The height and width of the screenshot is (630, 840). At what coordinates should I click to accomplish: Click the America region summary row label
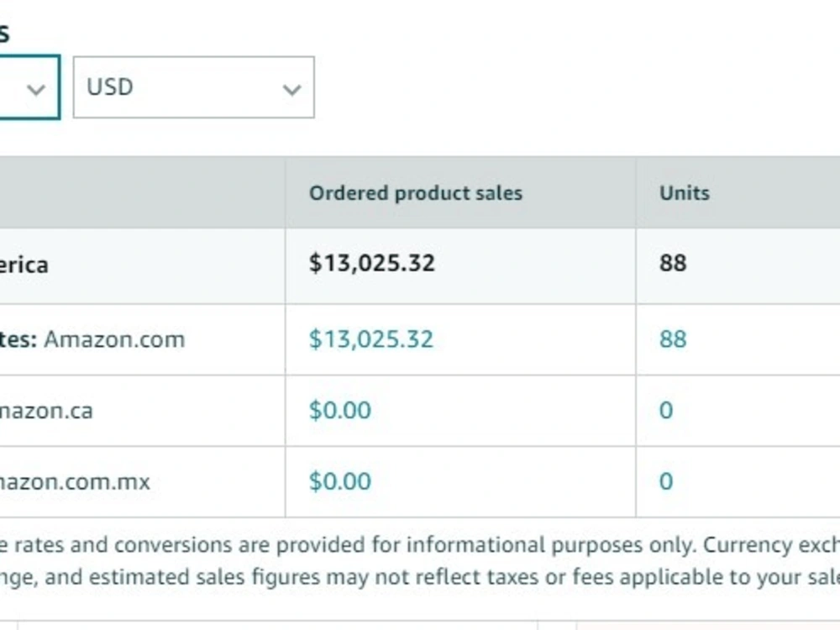tap(24, 265)
